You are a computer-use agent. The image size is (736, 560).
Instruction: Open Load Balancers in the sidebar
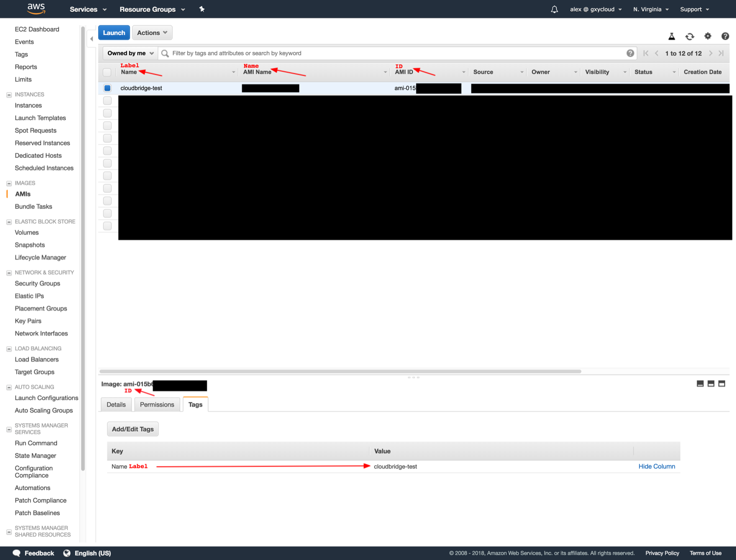[37, 359]
